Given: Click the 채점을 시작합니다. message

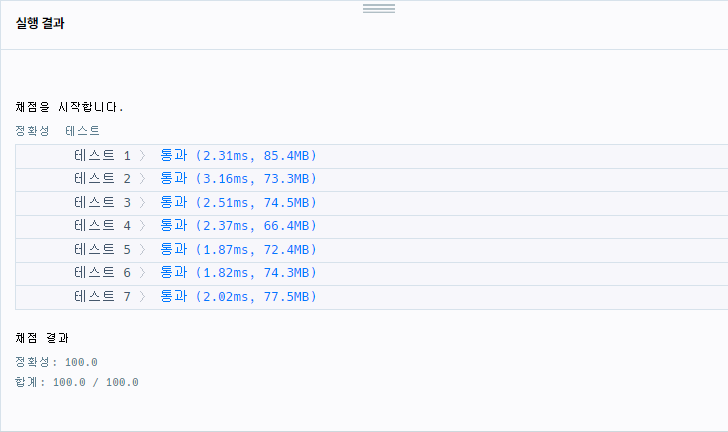Looking at the screenshot, I should tap(69, 107).
